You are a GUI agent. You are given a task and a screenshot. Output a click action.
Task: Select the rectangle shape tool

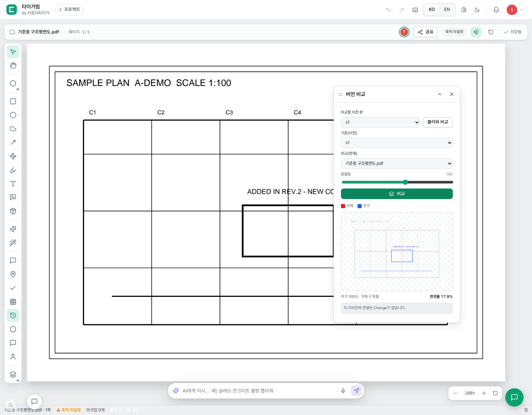coord(13,101)
